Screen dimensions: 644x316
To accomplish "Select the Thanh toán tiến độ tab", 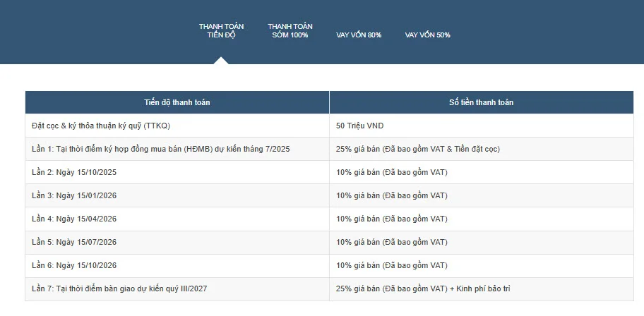I will tap(221, 30).
